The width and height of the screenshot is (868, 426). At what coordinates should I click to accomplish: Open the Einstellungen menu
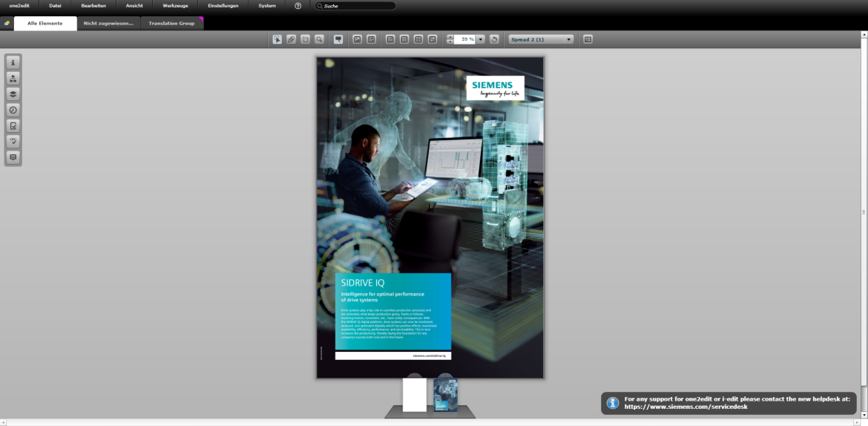[x=223, y=5]
